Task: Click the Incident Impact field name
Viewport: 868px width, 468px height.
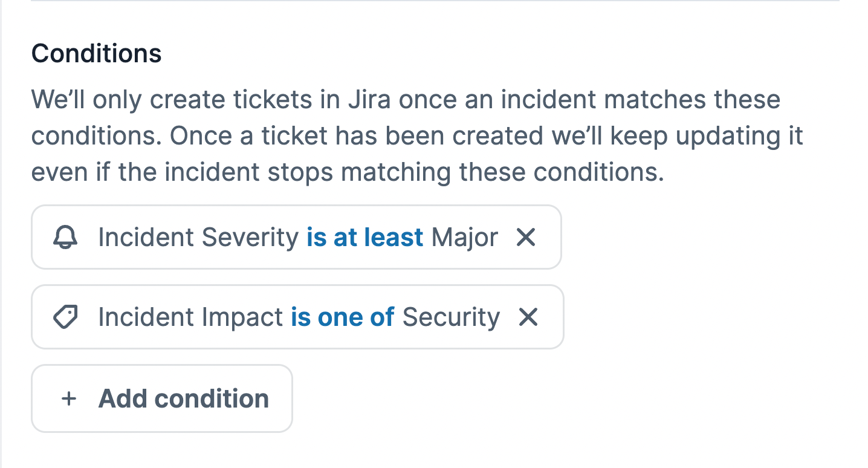Action: pos(190,317)
